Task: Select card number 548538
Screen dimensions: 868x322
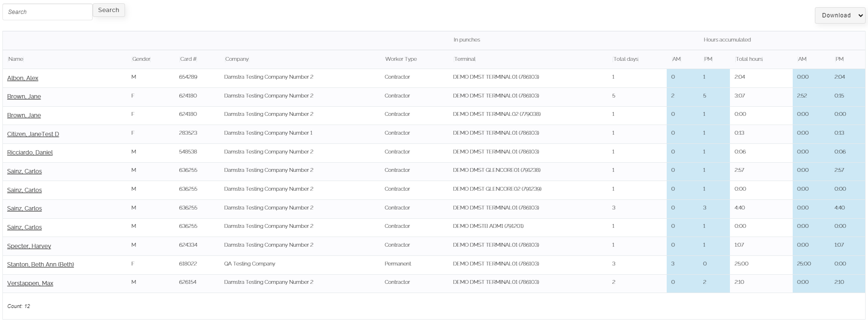Action: [188, 152]
